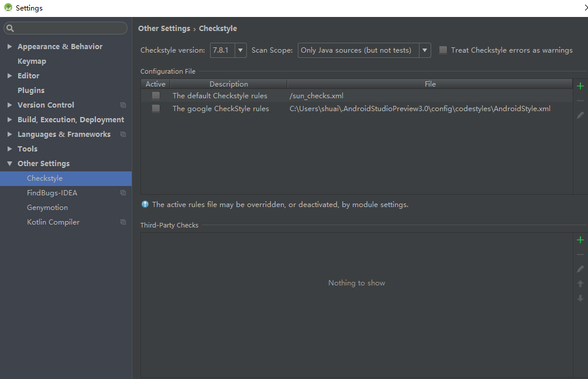
Task: Select 'The google CheckStyle rules' description
Action: (x=221, y=109)
